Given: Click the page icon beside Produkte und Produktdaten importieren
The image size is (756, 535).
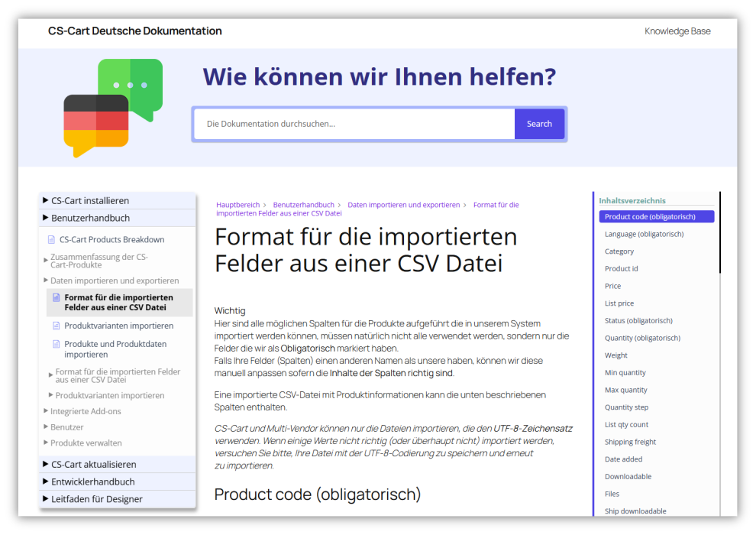Looking at the screenshot, I should (x=56, y=344).
